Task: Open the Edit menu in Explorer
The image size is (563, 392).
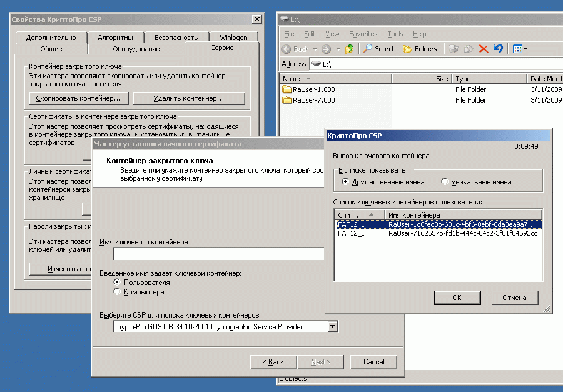Action: coord(310,34)
